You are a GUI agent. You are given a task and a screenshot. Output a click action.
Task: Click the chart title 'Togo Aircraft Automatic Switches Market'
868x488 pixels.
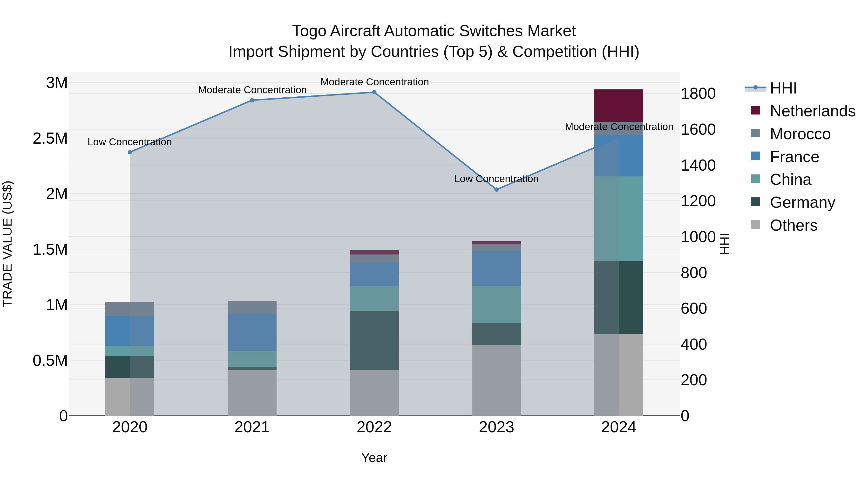434,31
